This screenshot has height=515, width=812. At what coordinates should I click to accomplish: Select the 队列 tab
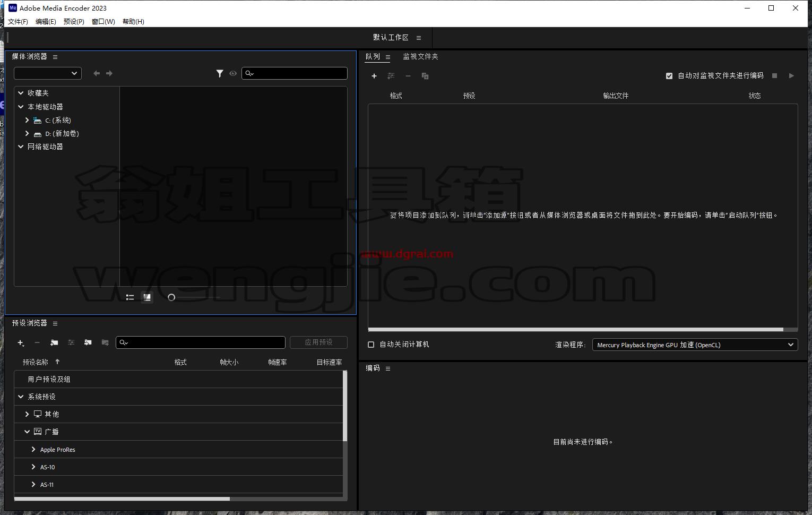(x=373, y=56)
